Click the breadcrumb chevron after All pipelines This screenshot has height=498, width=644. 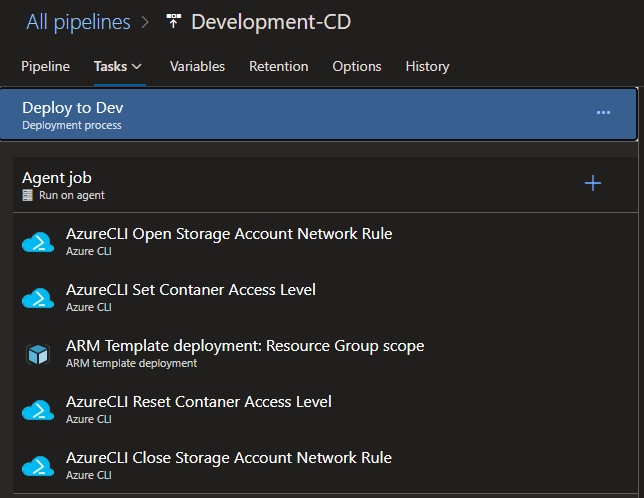[145, 22]
